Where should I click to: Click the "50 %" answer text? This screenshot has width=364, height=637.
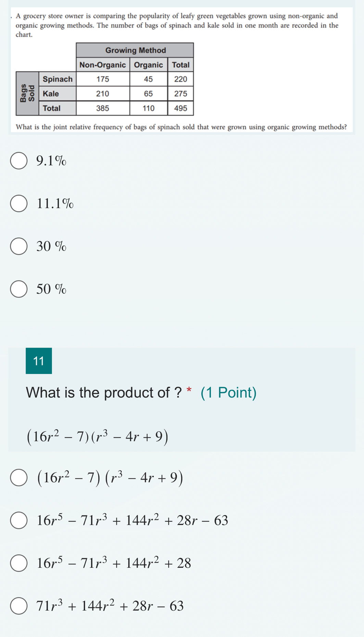pos(51,289)
